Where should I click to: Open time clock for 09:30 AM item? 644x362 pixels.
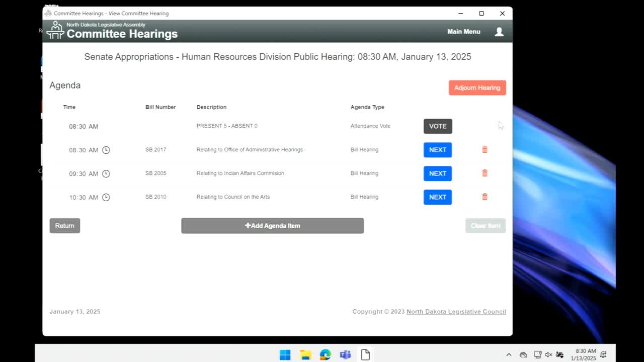pyautogui.click(x=106, y=173)
